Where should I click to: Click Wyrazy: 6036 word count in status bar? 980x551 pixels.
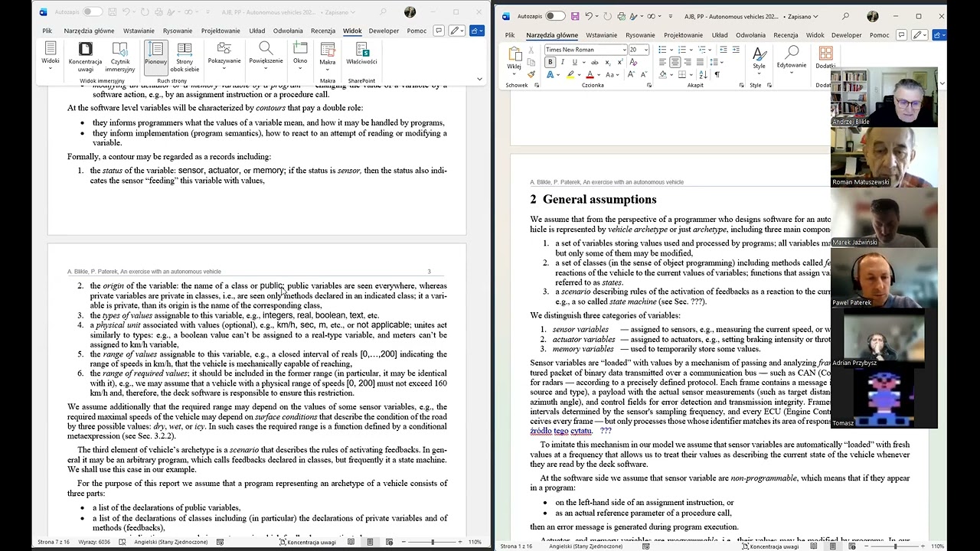[93, 542]
